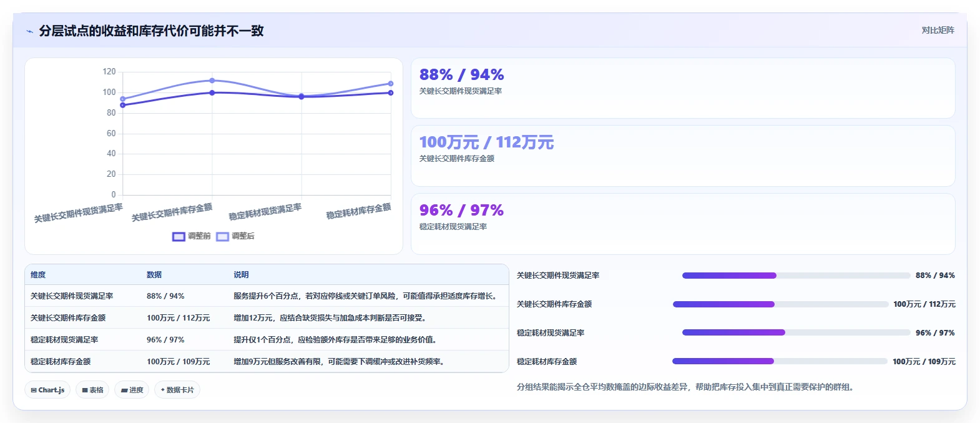Click the 维度 column header

pos(38,275)
